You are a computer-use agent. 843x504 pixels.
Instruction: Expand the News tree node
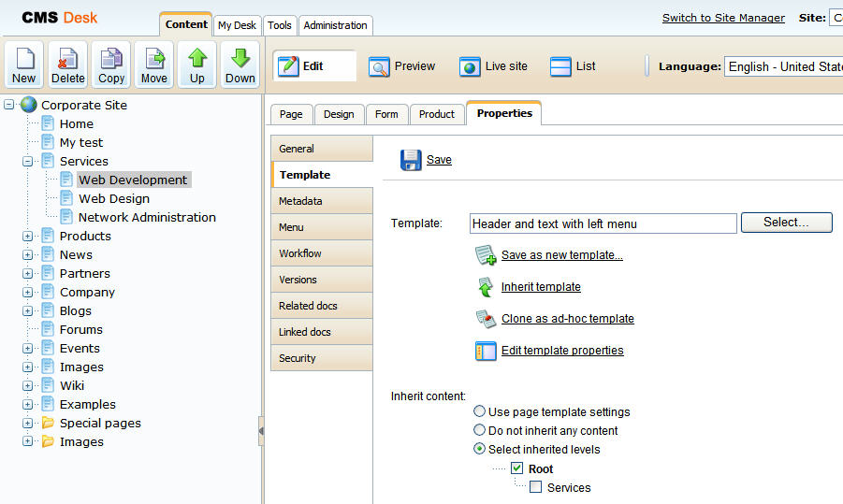click(27, 254)
